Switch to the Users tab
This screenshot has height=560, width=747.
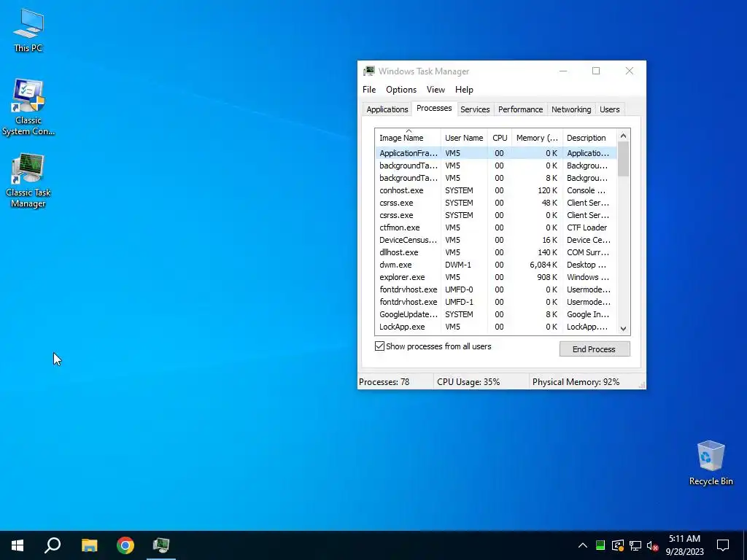[609, 109]
